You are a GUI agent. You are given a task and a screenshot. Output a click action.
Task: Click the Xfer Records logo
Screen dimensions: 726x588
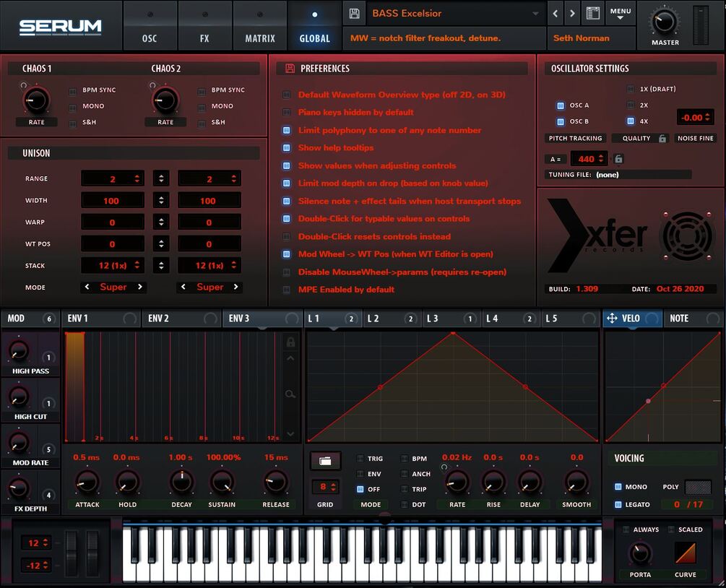tap(597, 236)
